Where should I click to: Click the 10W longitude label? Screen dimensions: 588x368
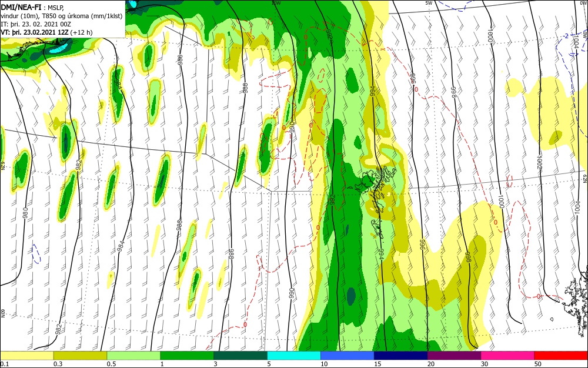[276, 2]
